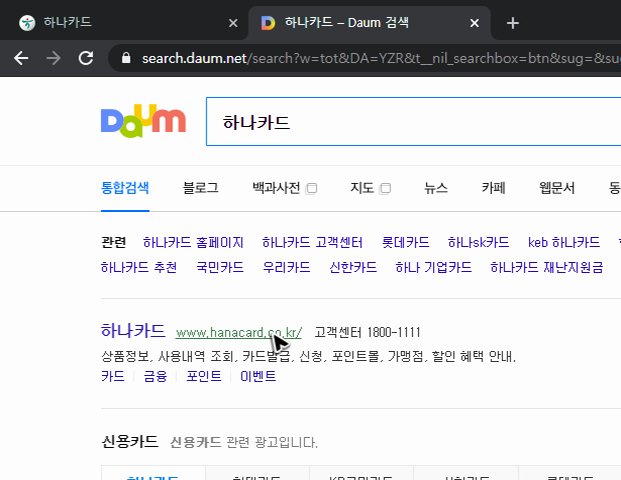Open the 하나카드 site title link
Image resolution: width=621 pixels, height=480 pixels.
point(133,331)
